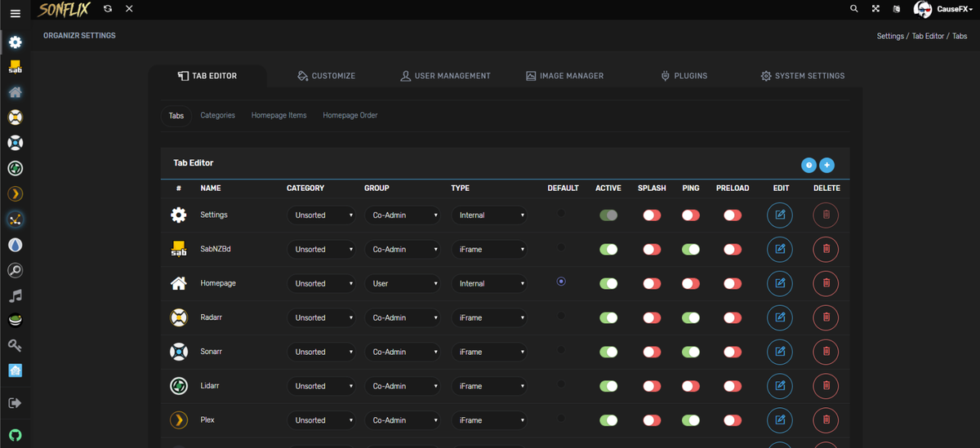The width and height of the screenshot is (980, 448).
Task: Open Plex from the sidebar
Action: point(15,193)
